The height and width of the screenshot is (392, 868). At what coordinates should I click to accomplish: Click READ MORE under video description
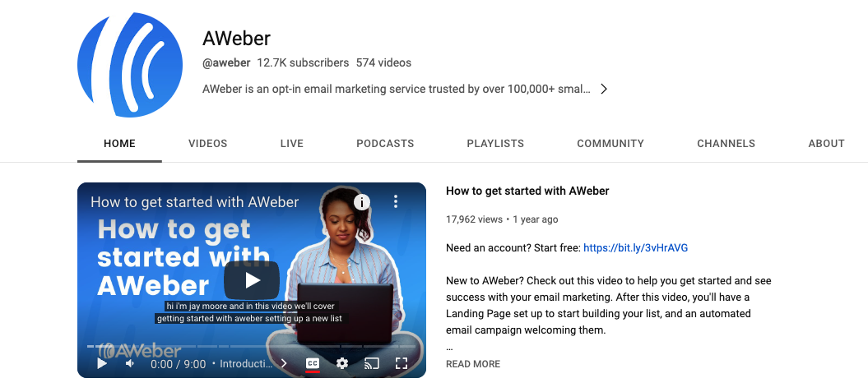click(473, 364)
